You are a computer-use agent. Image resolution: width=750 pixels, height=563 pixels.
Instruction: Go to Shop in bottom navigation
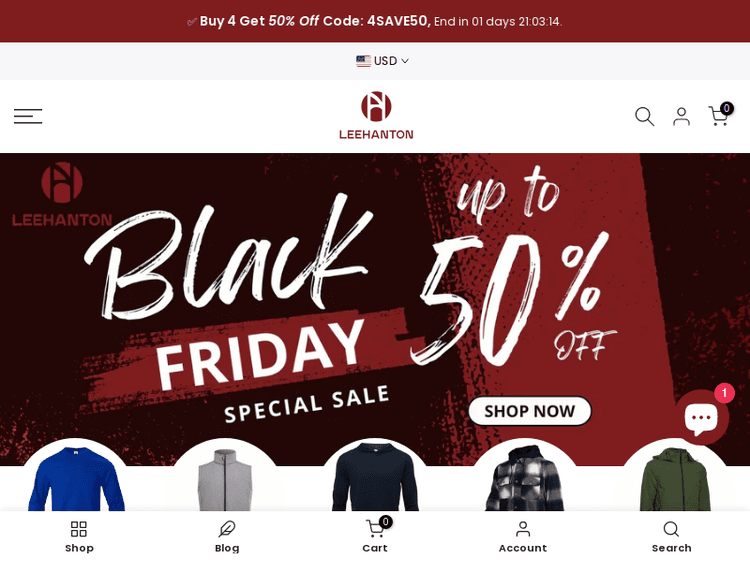pos(79,537)
